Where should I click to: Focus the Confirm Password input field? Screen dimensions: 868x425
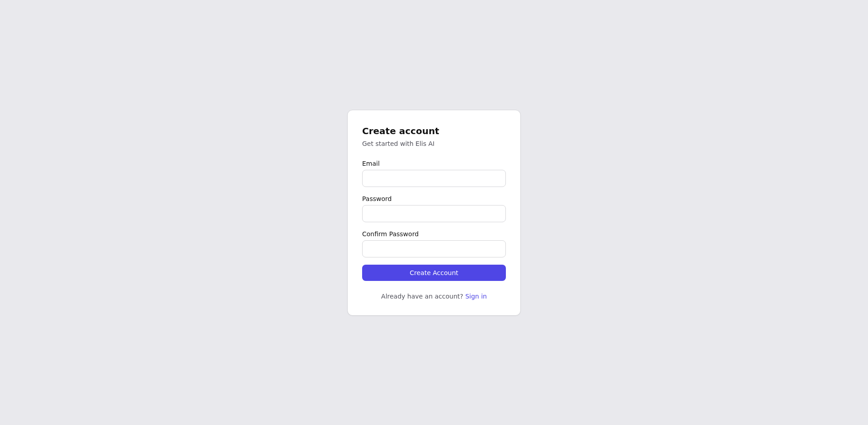click(x=434, y=248)
